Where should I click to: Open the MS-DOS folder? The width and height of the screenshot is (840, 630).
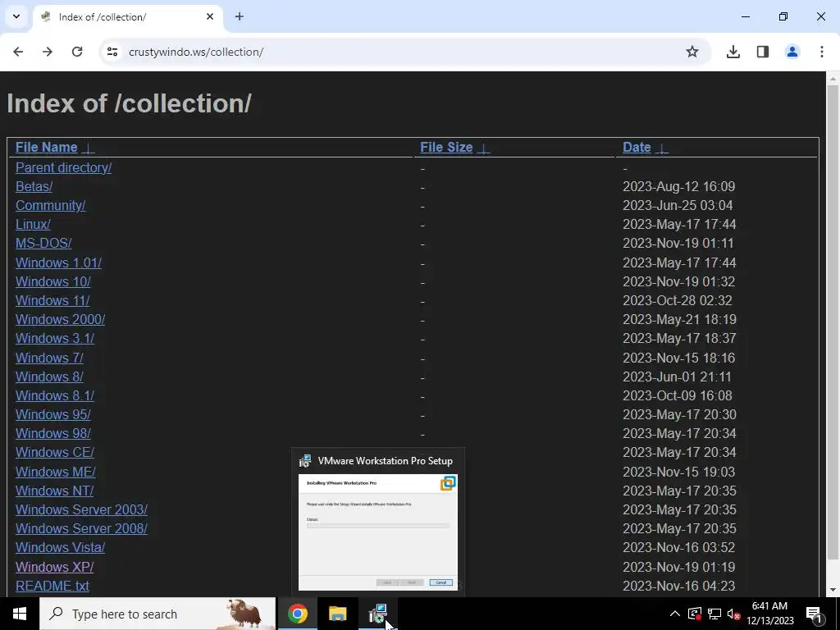pyautogui.click(x=43, y=243)
